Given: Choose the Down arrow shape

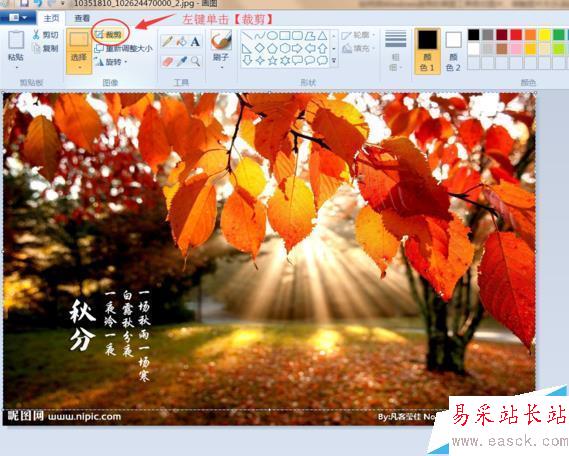Looking at the screenshot, I should [247, 60].
